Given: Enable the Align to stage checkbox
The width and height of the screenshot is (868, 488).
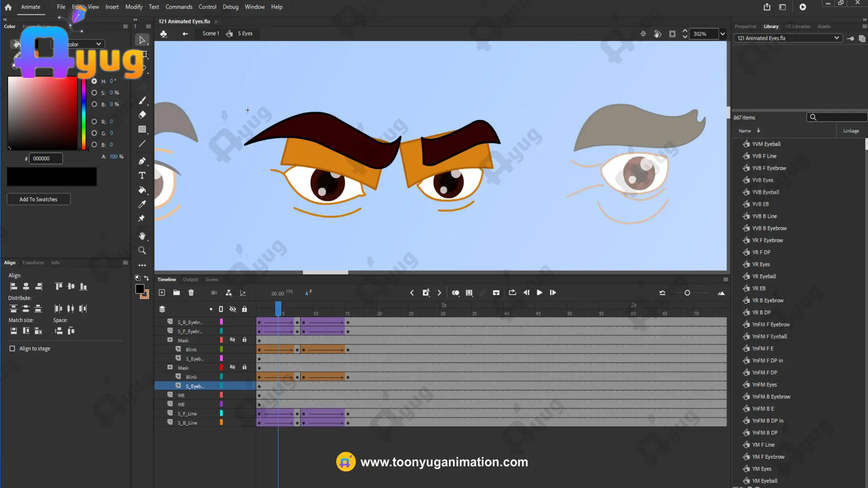Looking at the screenshot, I should pos(12,348).
